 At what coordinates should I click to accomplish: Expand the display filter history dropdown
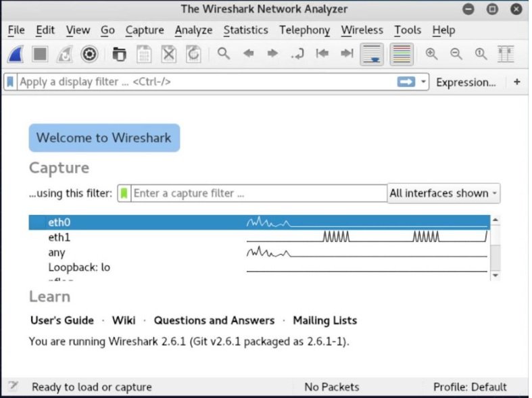coord(424,82)
